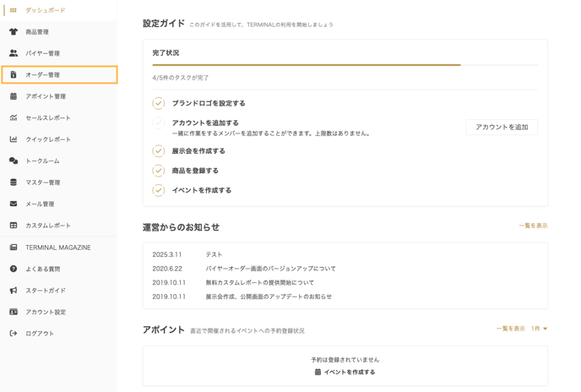Click the logout arrow icon
Image resolution: width=581 pixels, height=392 pixels.
click(x=14, y=334)
